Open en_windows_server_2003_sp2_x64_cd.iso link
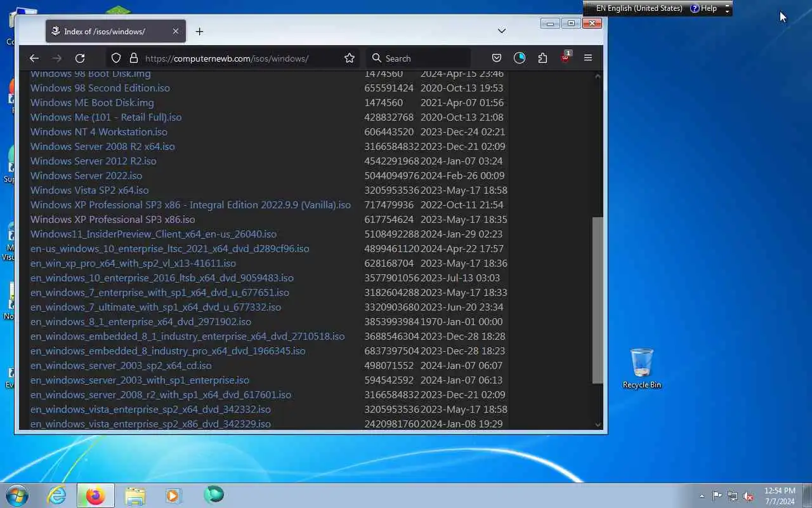The height and width of the screenshot is (508, 812). pyautogui.click(x=121, y=366)
